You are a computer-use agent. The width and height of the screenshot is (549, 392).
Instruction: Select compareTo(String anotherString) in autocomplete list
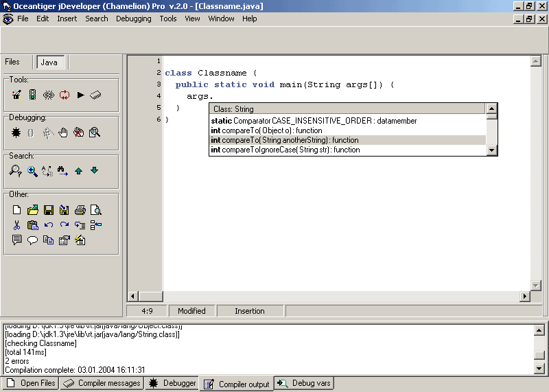(x=348, y=140)
